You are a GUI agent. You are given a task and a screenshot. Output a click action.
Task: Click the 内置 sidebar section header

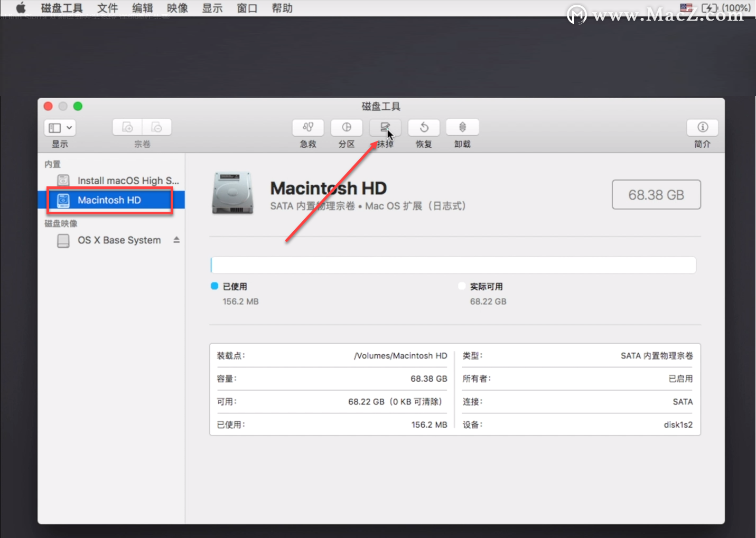[52, 164]
